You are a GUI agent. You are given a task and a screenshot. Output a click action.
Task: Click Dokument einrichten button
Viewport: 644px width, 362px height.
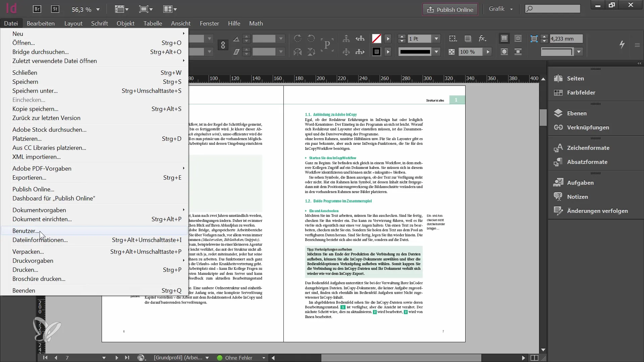42,219
